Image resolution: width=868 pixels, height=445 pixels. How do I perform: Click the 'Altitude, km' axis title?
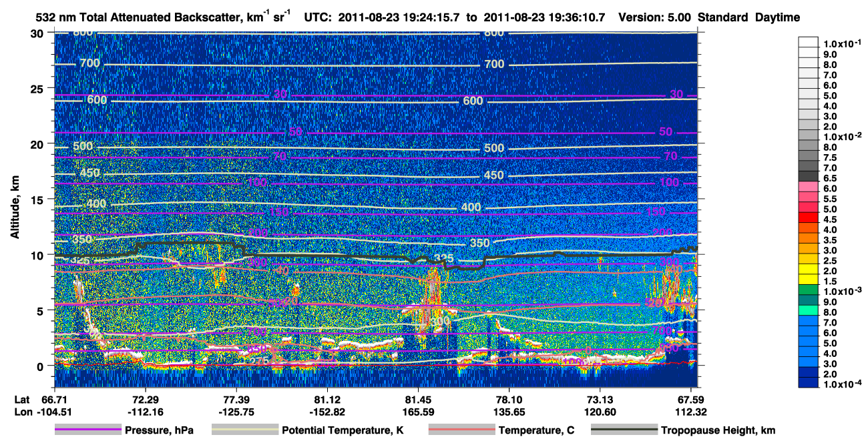(15, 209)
